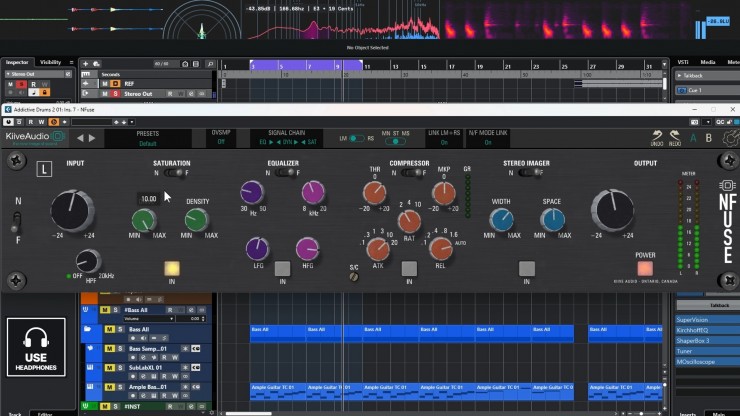Image resolution: width=740 pixels, height=416 pixels.
Task: Expand the Stereo Out inspector section
Action: [x=8, y=74]
